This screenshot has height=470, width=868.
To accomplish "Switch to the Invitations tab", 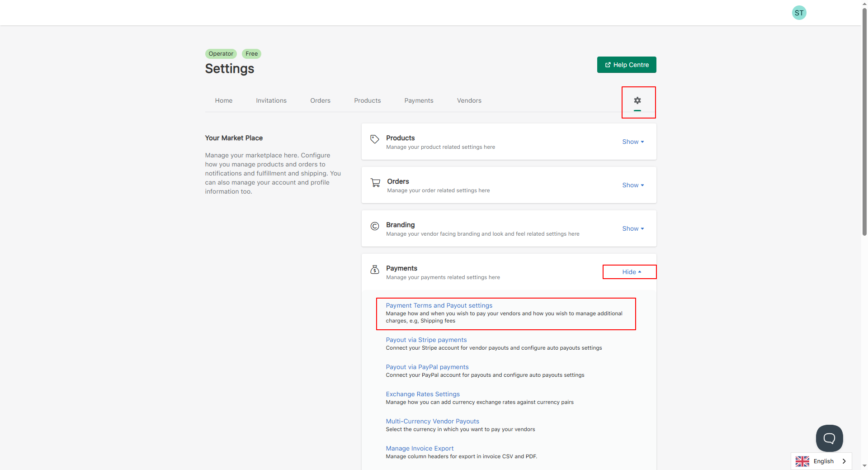I will [271, 100].
